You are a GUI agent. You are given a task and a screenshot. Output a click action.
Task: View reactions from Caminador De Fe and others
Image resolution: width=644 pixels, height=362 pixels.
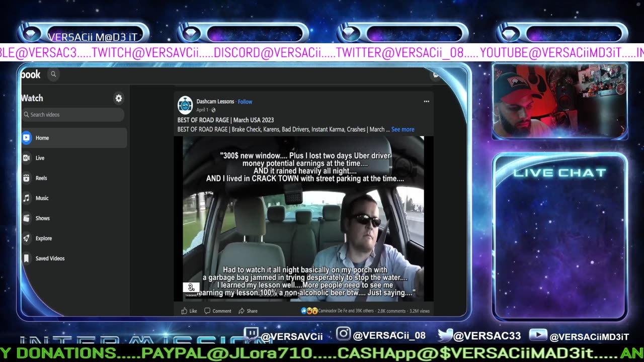346,311
